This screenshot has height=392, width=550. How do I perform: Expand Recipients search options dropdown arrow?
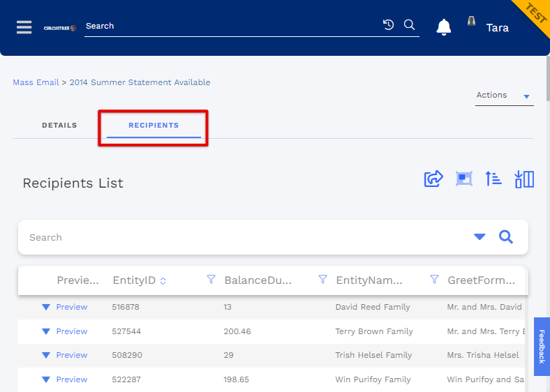480,237
